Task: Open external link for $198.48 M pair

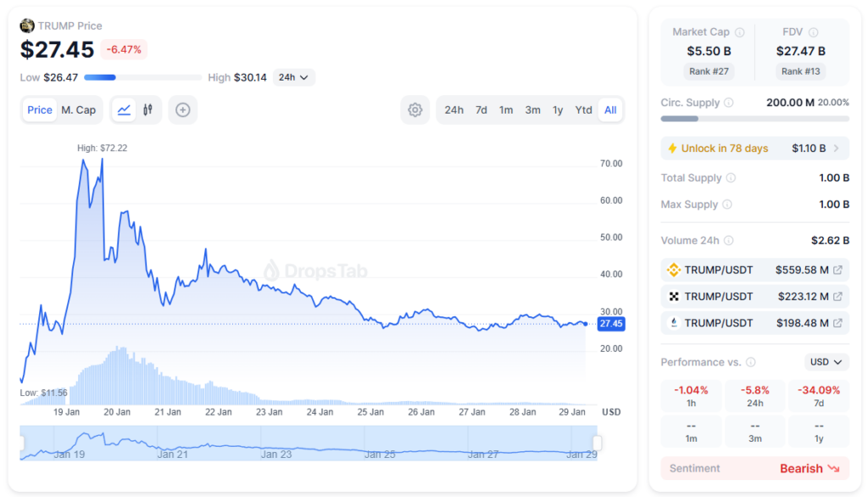Action: [x=837, y=323]
